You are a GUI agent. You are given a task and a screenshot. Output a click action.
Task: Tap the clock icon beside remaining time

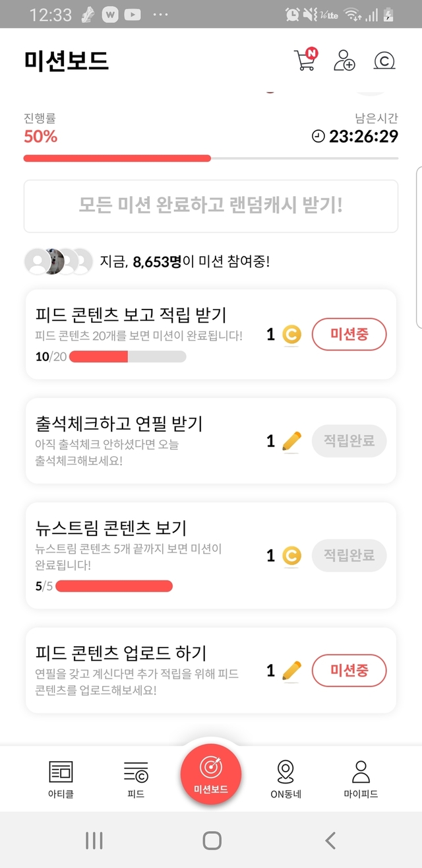(318, 137)
